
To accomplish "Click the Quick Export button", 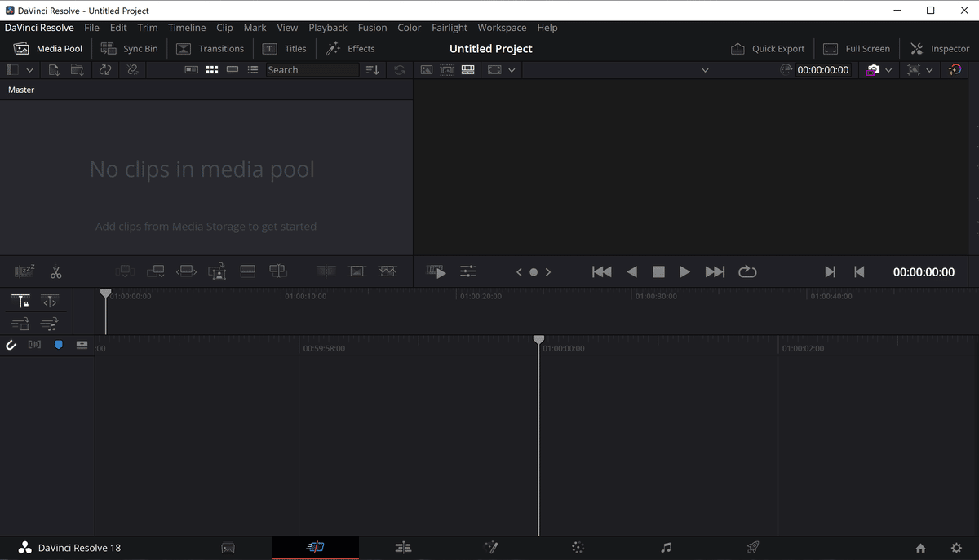I will tap(768, 49).
